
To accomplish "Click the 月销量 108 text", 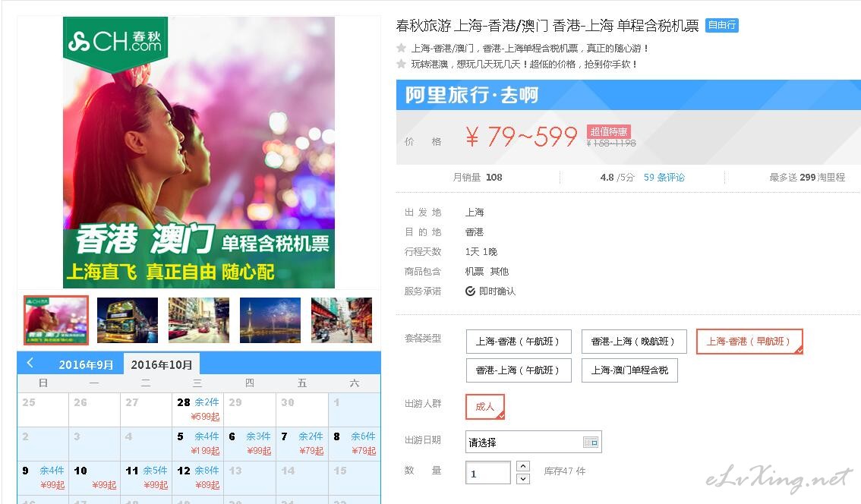I will [477, 178].
